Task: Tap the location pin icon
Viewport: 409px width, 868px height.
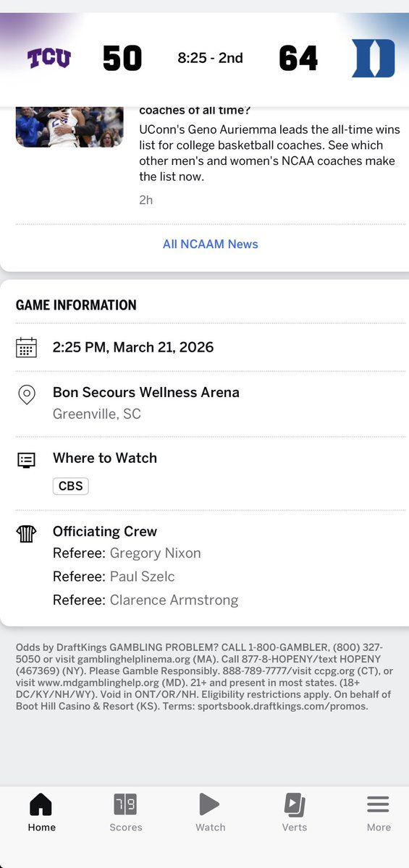Action: click(26, 395)
